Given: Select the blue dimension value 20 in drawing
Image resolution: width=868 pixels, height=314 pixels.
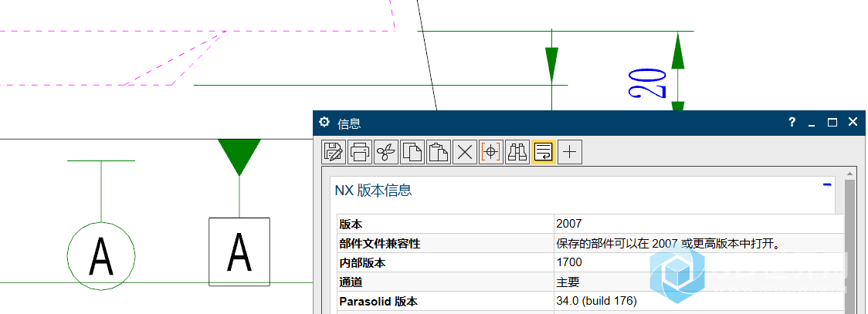Looking at the screenshot, I should (x=648, y=83).
